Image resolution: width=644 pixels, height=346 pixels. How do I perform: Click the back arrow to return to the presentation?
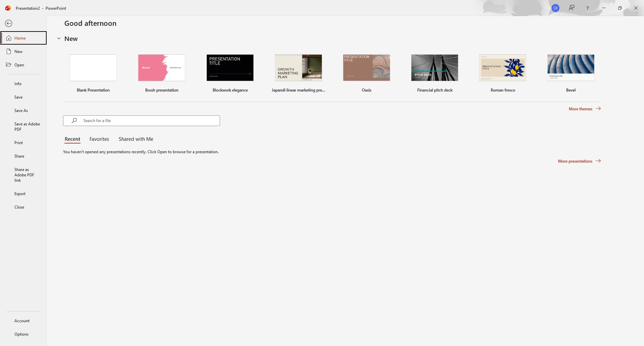[9, 23]
